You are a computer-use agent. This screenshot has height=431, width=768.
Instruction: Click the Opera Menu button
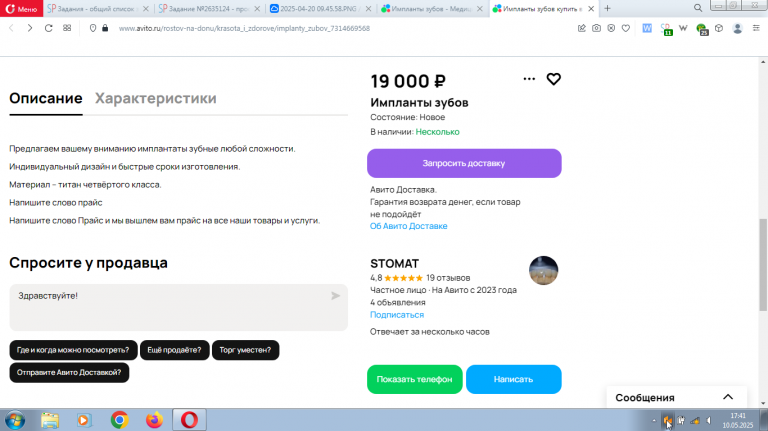(22, 8)
